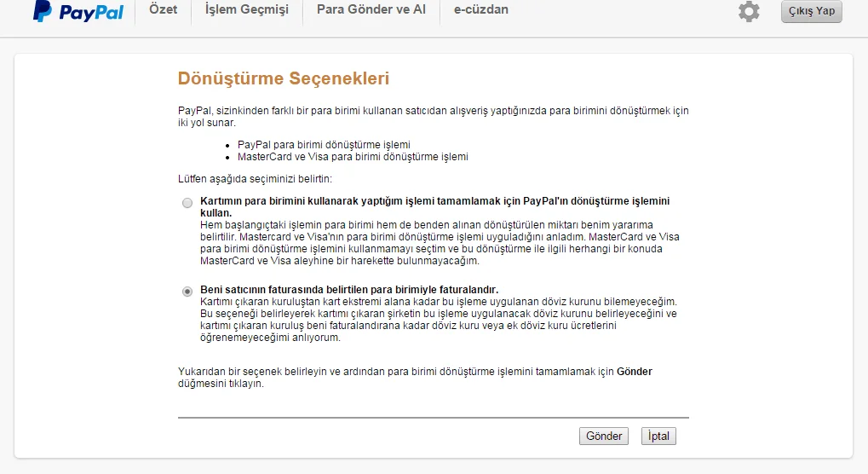
Task: Click bullet 'PayPal para birimi dönüştürme işlemi'
Action: [x=330, y=145]
